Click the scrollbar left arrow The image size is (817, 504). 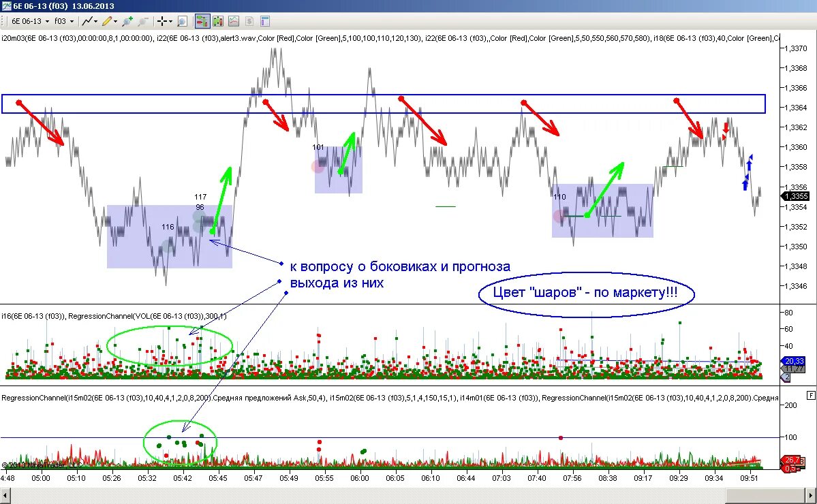pyautogui.click(x=5, y=496)
